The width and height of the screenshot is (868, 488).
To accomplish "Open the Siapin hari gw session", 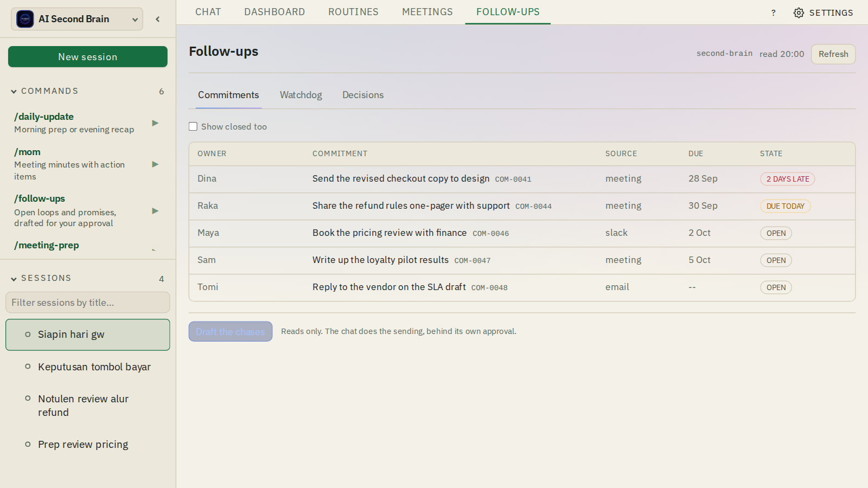I will (88, 335).
